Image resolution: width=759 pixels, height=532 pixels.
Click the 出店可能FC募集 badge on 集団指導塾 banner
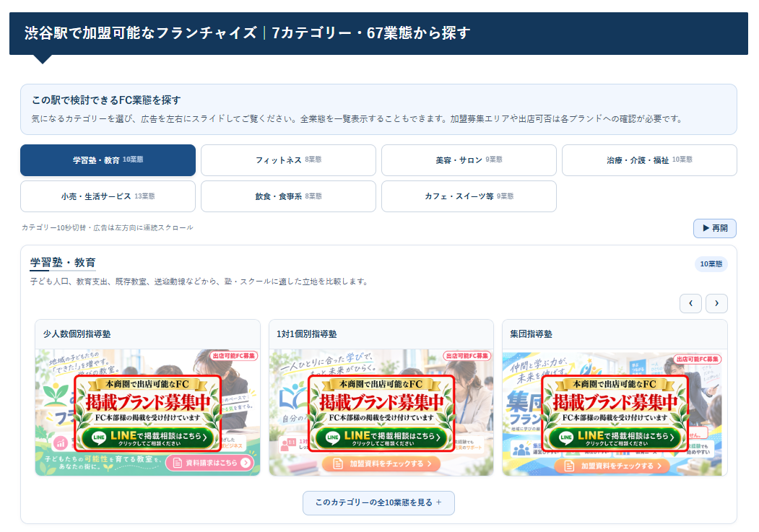(698, 359)
